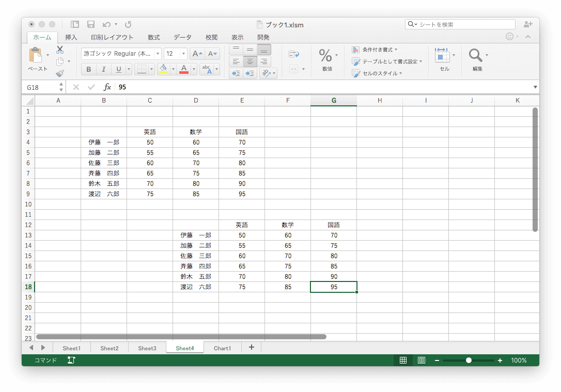
Task: Click the decrease indent icon
Action: 236,73
